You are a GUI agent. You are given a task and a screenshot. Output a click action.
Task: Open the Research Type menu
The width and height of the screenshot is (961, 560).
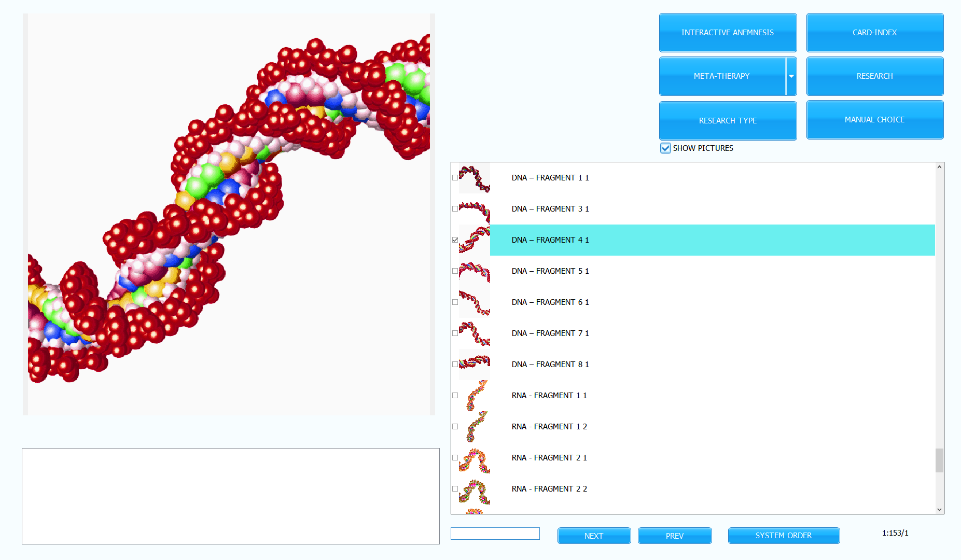[x=727, y=120]
